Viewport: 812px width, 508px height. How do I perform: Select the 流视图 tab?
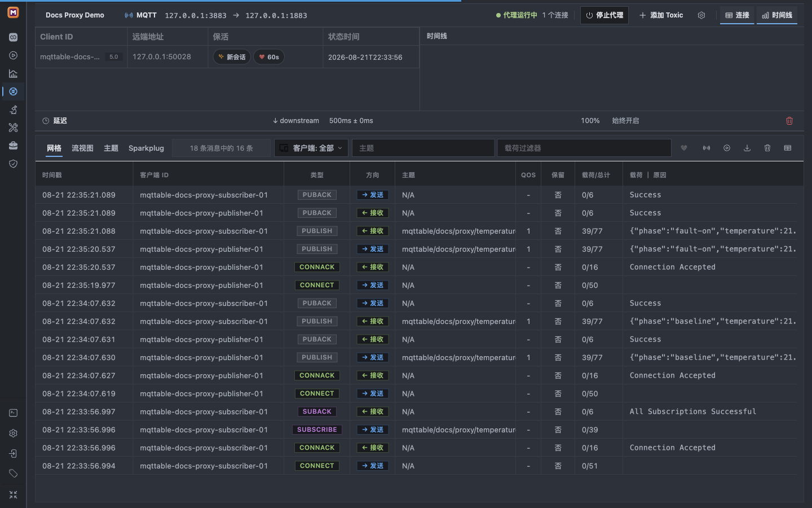[82, 148]
